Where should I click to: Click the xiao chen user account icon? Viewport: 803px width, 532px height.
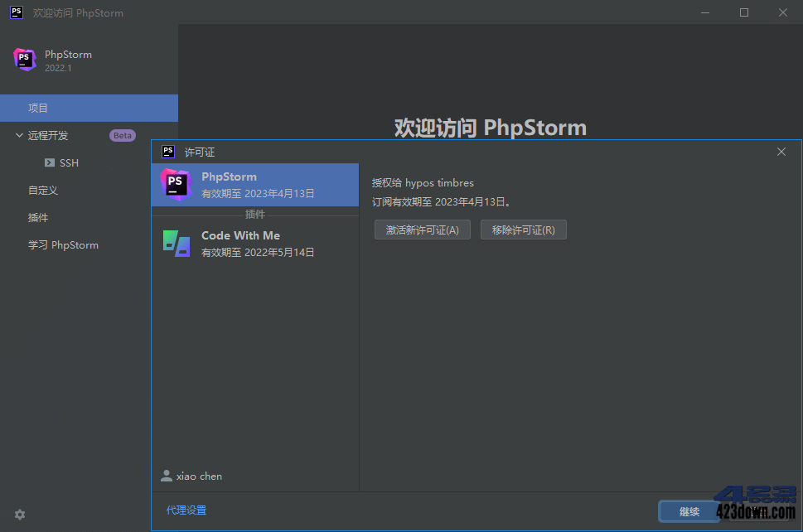(x=167, y=476)
